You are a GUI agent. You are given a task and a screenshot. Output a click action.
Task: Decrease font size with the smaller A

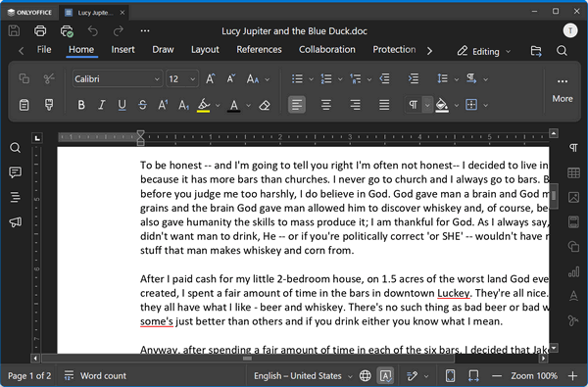click(231, 78)
